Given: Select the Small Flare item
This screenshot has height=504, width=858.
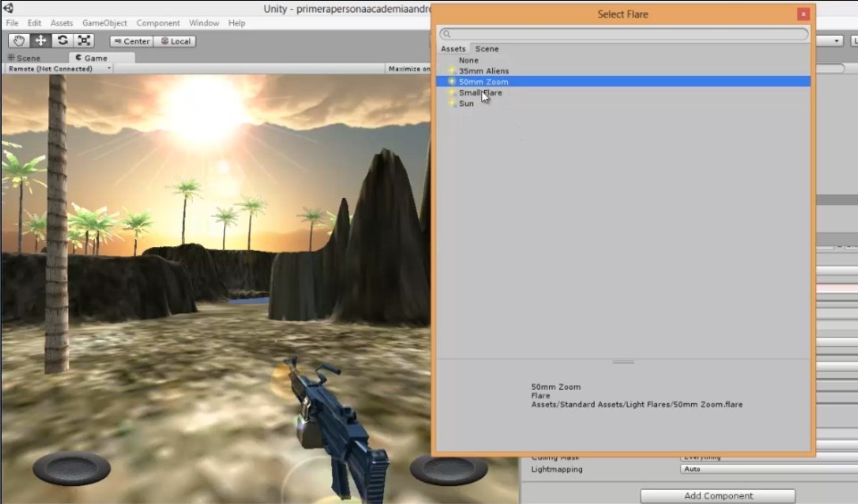Looking at the screenshot, I should [623, 93].
